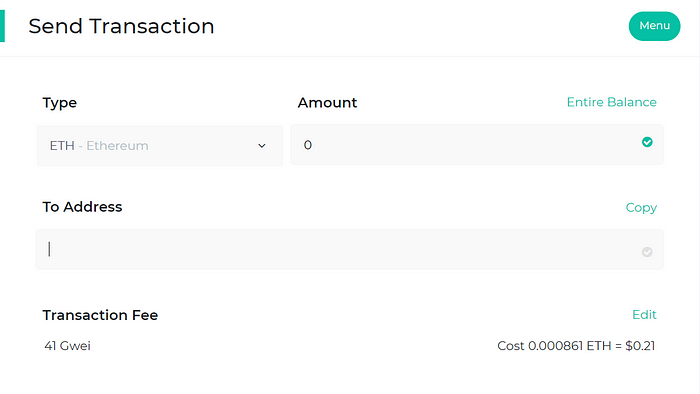Open the Menu button
Viewport: 700px width, 394px height.
click(x=654, y=26)
